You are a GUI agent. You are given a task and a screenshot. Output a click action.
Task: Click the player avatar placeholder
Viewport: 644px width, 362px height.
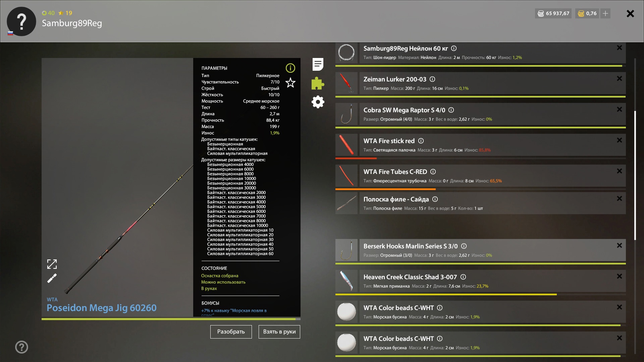click(x=21, y=21)
